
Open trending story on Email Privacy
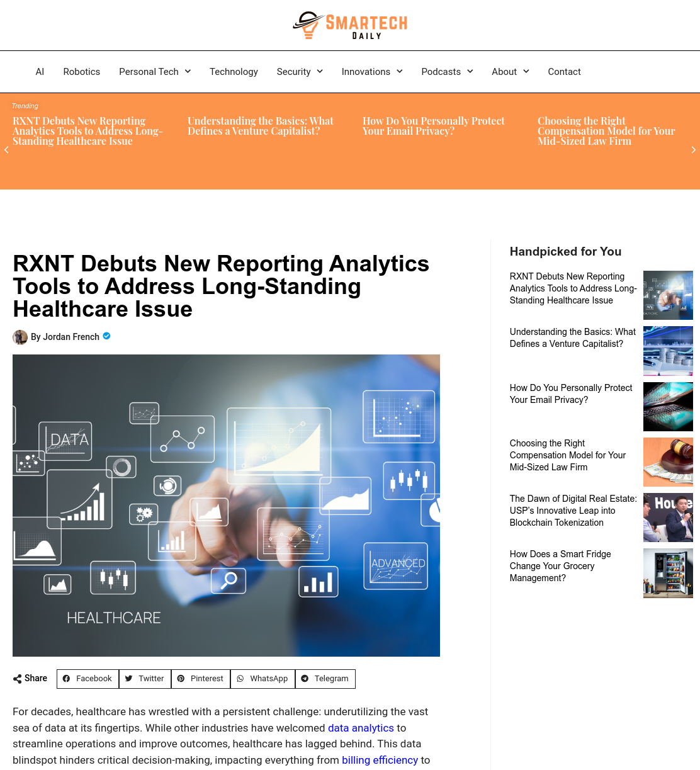pyautogui.click(x=434, y=126)
